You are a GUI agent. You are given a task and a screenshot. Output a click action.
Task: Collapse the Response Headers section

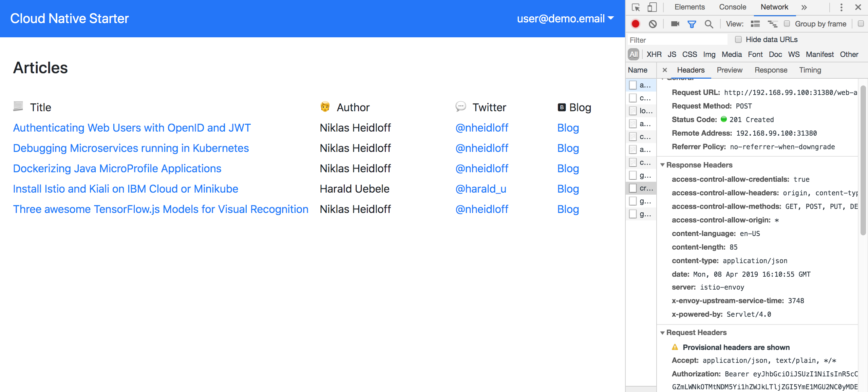(x=662, y=165)
